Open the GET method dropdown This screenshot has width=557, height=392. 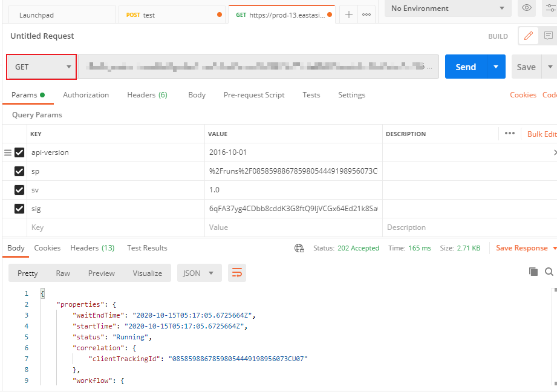click(x=42, y=67)
